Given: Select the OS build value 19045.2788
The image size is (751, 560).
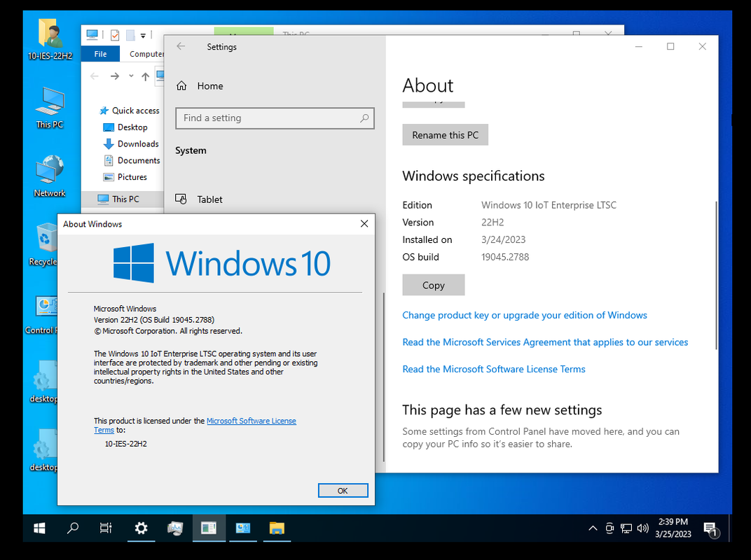Looking at the screenshot, I should tap(505, 257).
